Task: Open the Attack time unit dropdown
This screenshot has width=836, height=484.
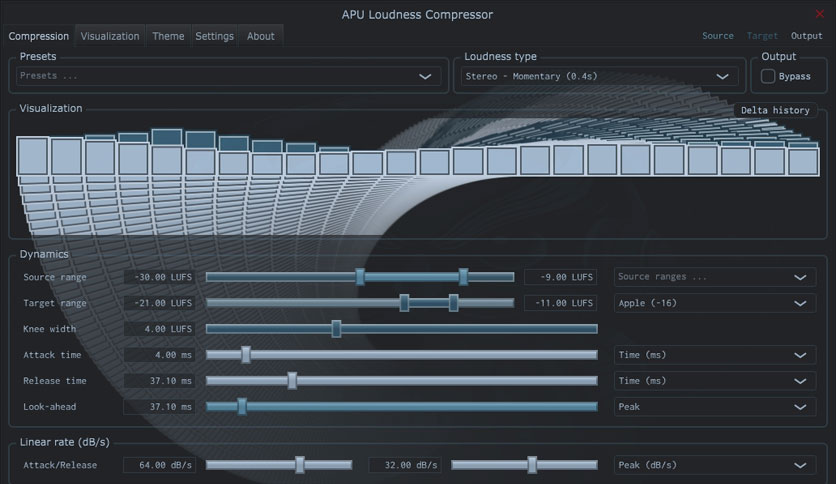Action: click(714, 355)
